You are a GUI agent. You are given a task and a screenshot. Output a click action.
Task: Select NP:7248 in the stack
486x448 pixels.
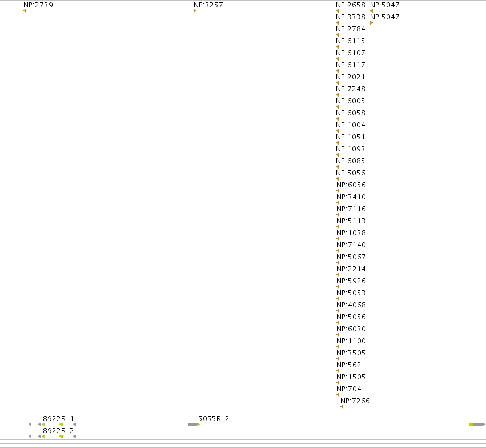(351, 89)
